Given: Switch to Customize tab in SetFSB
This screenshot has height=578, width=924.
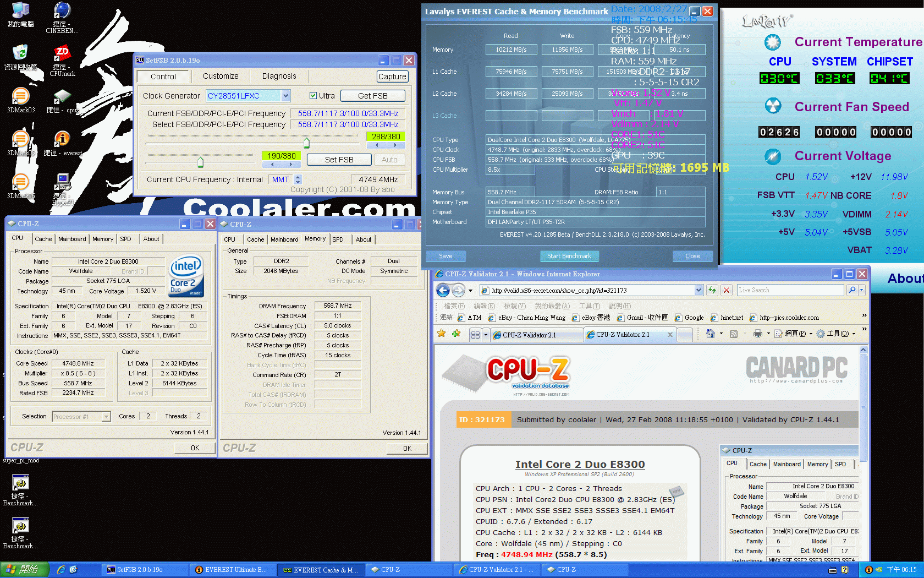Looking at the screenshot, I should coord(221,77).
